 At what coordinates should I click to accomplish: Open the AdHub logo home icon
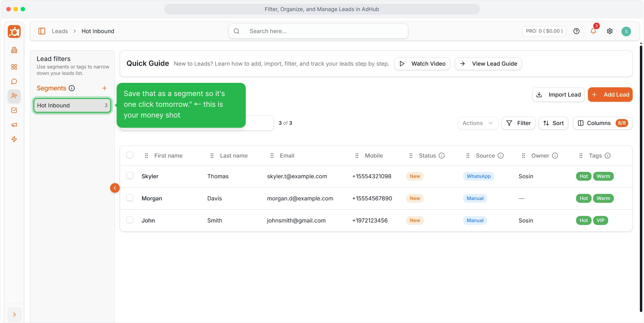14,31
